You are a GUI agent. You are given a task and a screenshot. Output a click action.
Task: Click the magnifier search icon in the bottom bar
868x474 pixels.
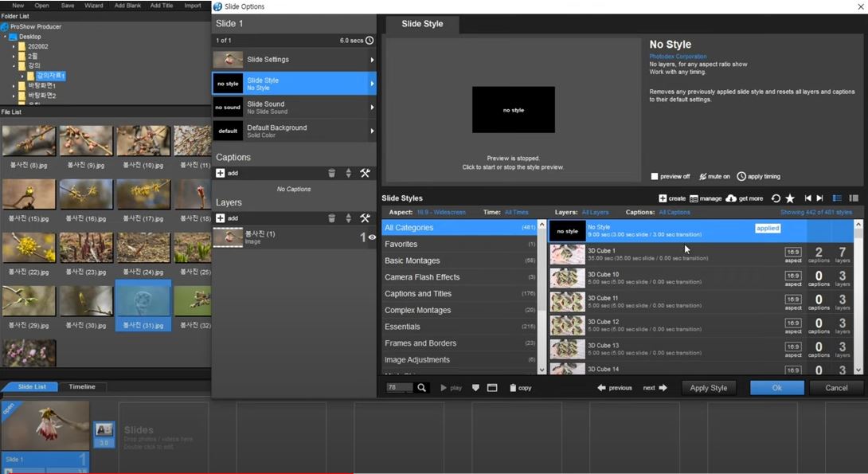(x=422, y=388)
